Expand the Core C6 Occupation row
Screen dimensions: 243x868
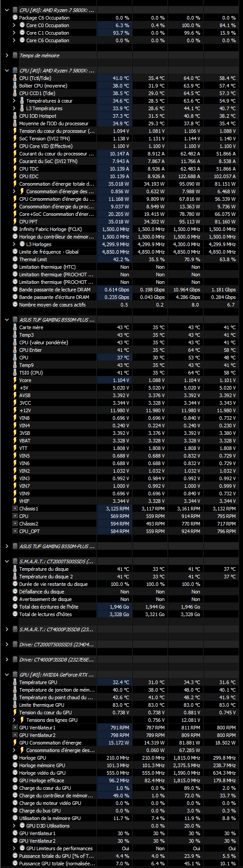14,40
